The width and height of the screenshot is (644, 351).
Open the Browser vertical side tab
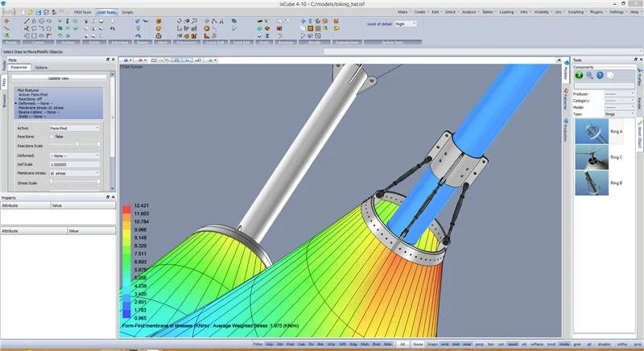point(4,101)
